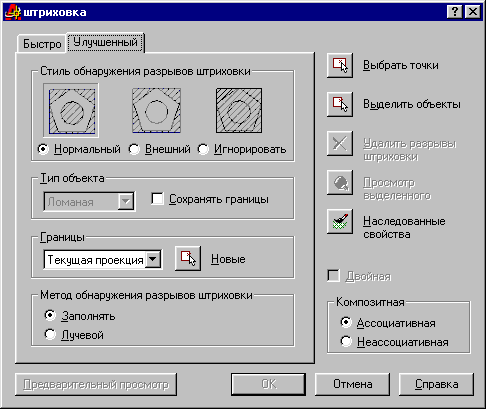Click the Ломаная combo box arrow
Image resolution: width=486 pixels, height=409 pixels.
click(126, 201)
